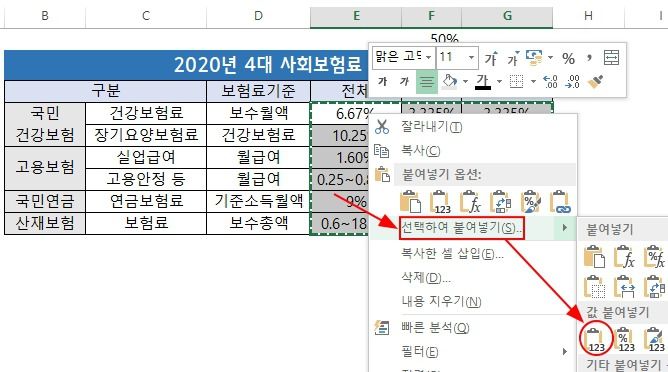Image resolution: width=668 pixels, height=372 pixels.
Task: Select column E header
Action: 356,16
